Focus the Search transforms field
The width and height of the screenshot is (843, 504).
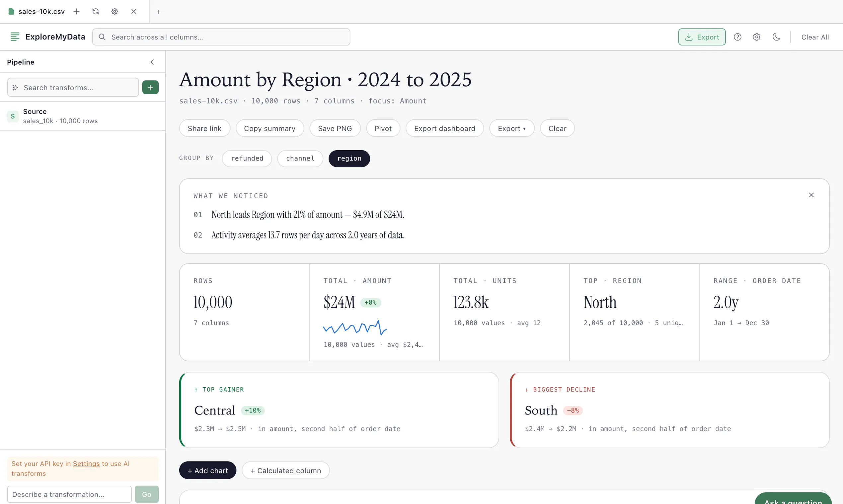[73, 87]
